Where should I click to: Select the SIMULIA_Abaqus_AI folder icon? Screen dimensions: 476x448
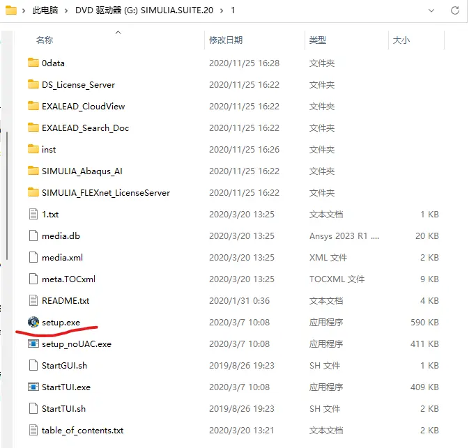click(33, 171)
